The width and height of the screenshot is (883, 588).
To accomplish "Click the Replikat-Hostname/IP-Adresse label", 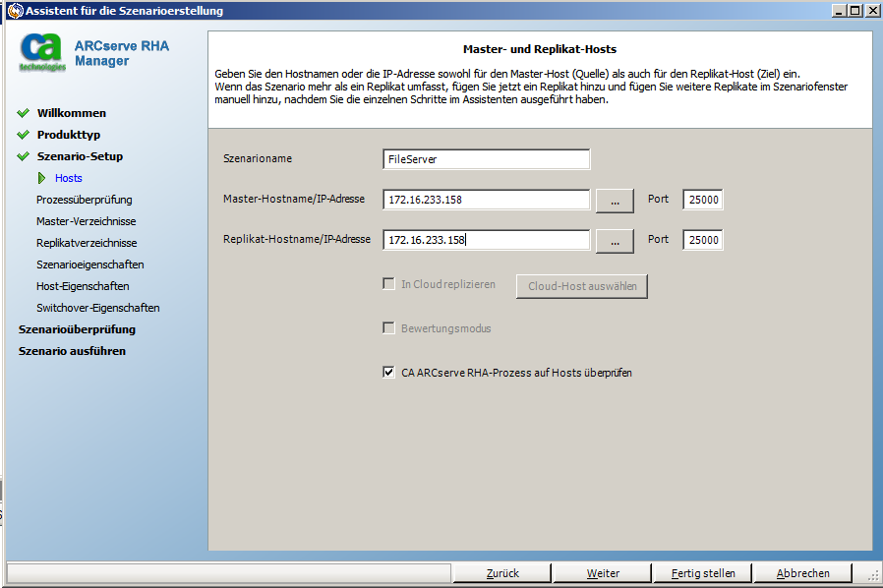I will click(297, 239).
